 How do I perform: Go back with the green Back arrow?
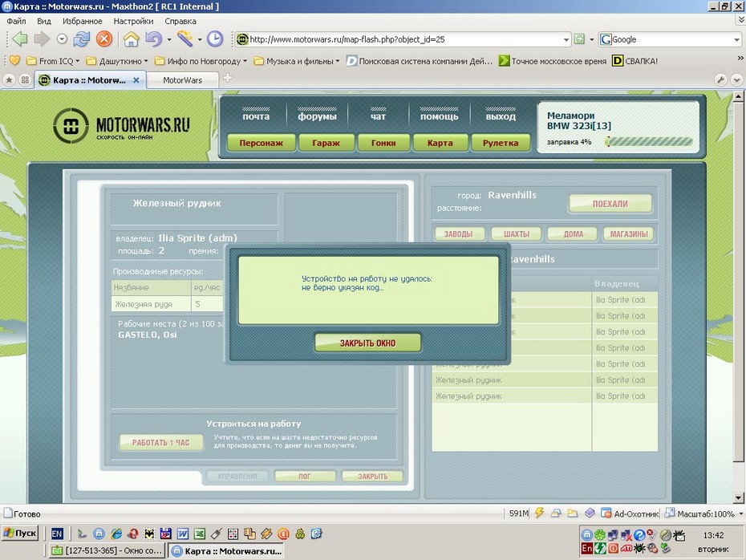point(20,39)
